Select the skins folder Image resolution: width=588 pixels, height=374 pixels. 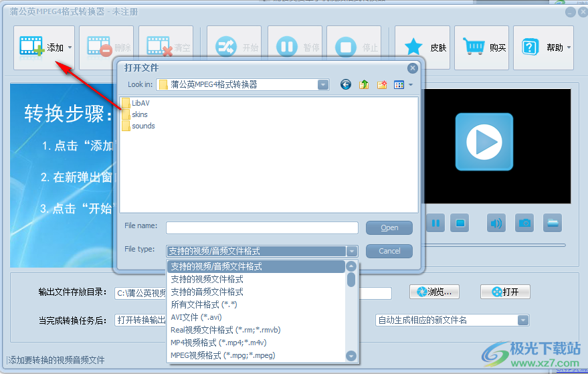coord(134,114)
